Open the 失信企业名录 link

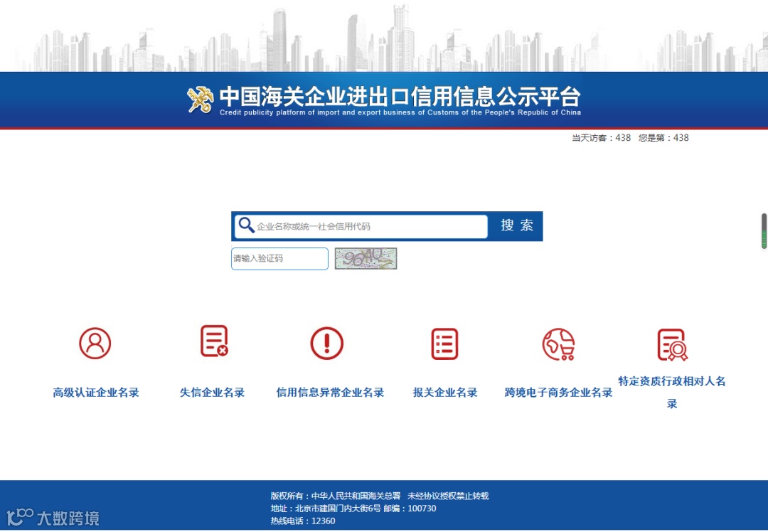212,393
